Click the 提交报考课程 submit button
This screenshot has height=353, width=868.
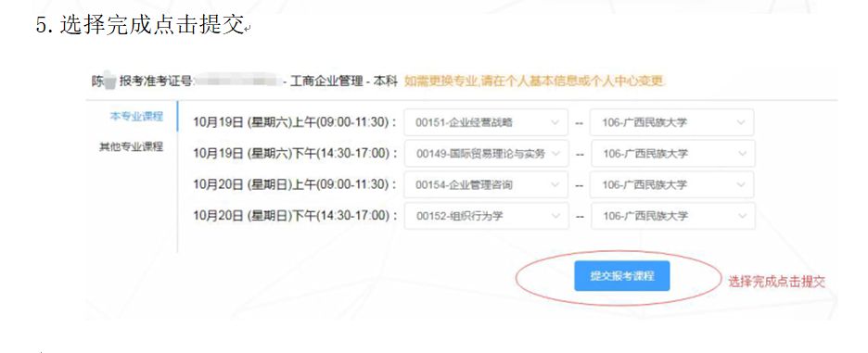621,275
